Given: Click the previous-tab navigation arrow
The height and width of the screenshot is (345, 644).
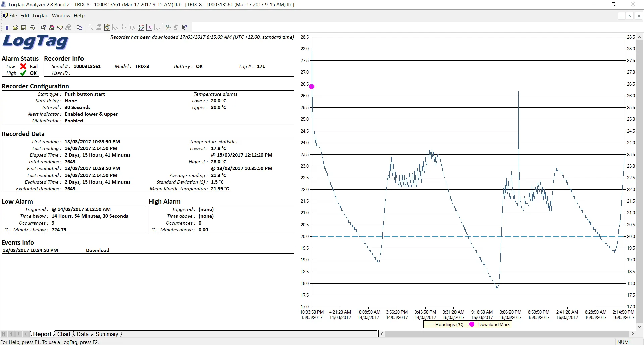Looking at the screenshot, I should click(x=11, y=334).
